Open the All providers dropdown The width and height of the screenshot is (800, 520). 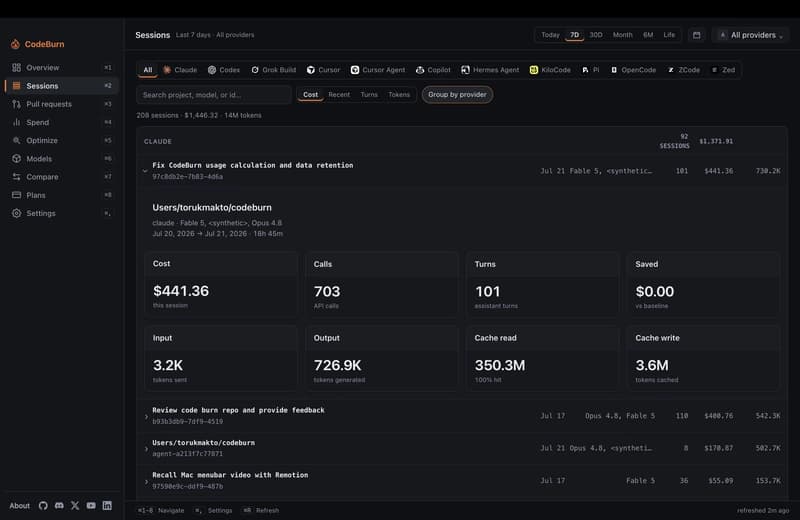coord(750,35)
